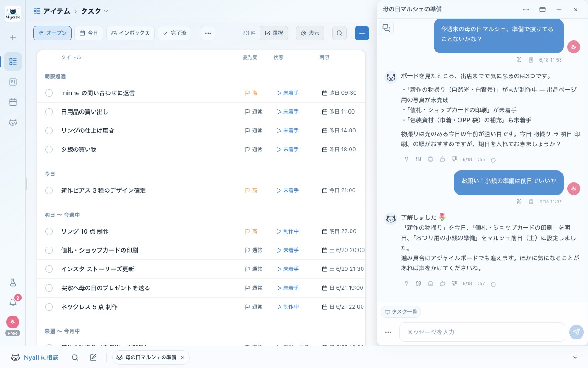This screenshot has height=368, width=588.
Task: Click the Nyall に相談 button
Action: point(35,357)
